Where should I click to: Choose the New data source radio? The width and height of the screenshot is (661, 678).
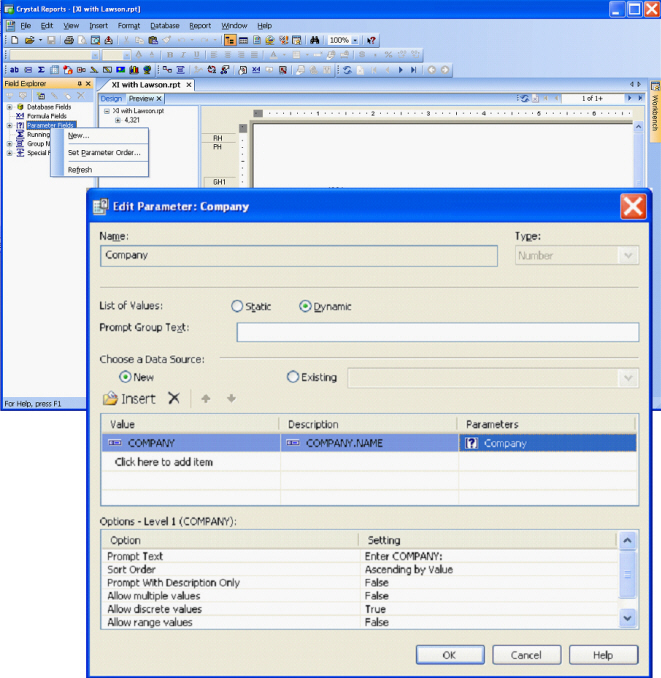(x=125, y=377)
